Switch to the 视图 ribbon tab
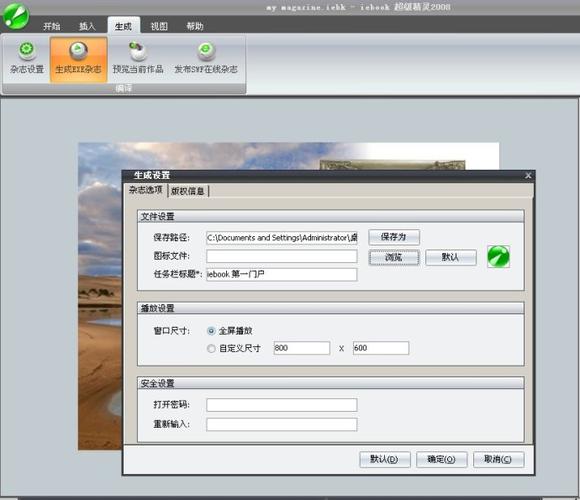 pyautogui.click(x=159, y=26)
